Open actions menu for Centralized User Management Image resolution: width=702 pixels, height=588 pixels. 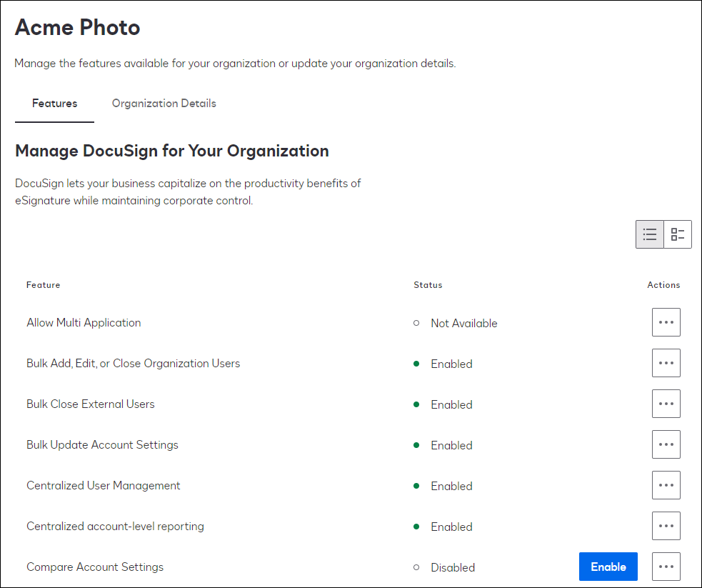click(x=666, y=485)
